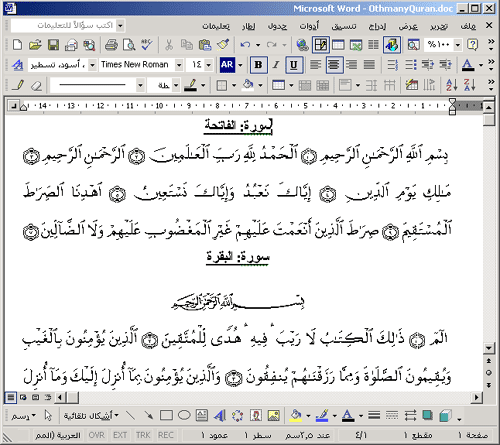Copy the selection with the copy icon

(x=187, y=45)
